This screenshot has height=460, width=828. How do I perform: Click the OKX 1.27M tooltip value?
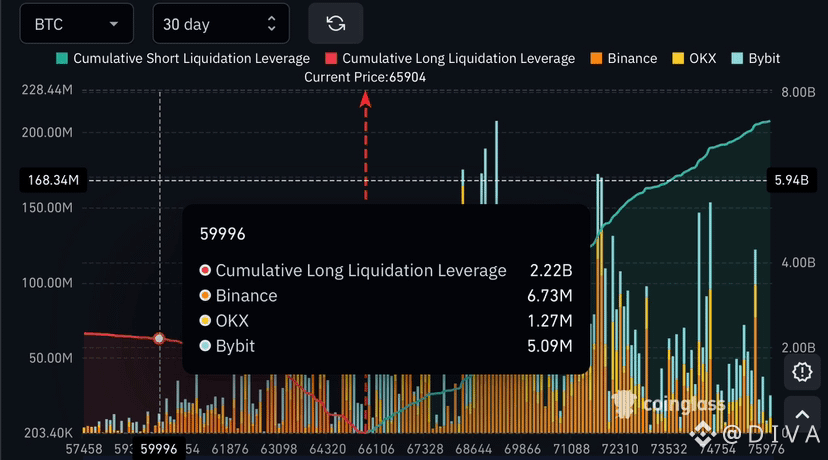(x=550, y=321)
